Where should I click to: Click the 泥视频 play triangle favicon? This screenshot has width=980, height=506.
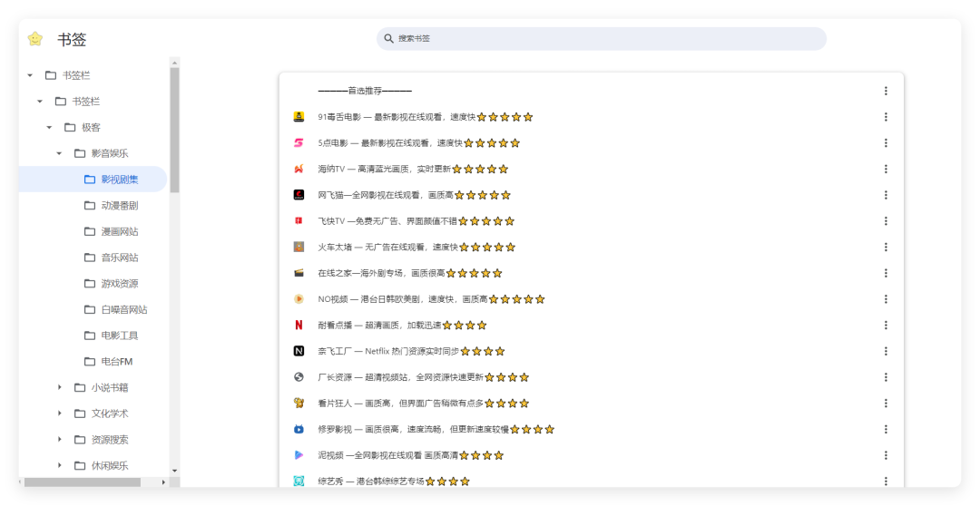299,455
